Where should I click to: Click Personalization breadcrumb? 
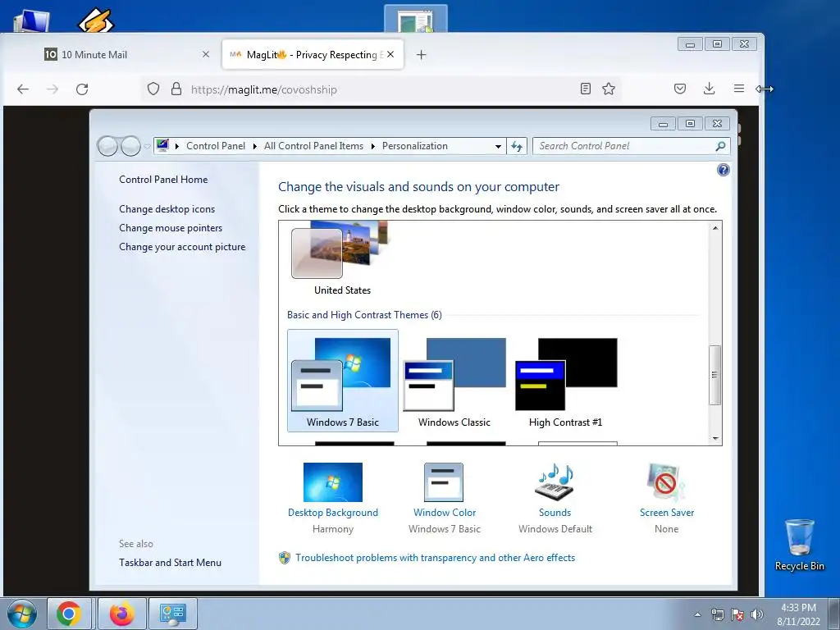[x=414, y=146]
